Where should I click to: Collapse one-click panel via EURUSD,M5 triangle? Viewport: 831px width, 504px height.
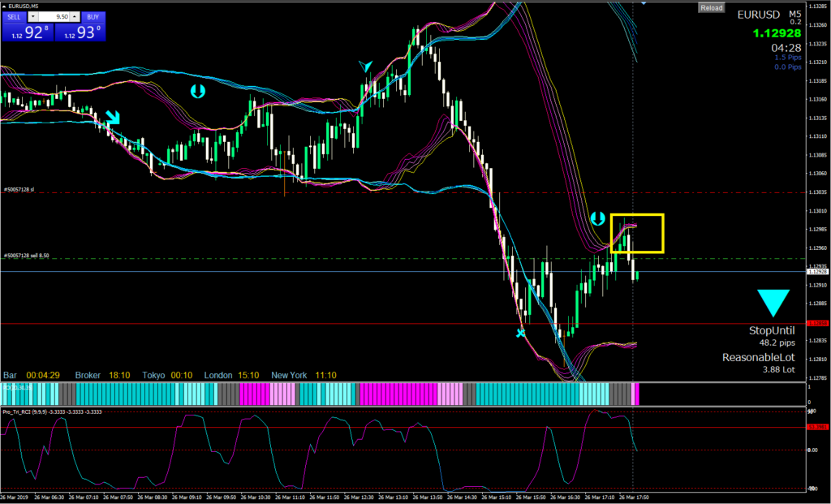(x=4, y=6)
